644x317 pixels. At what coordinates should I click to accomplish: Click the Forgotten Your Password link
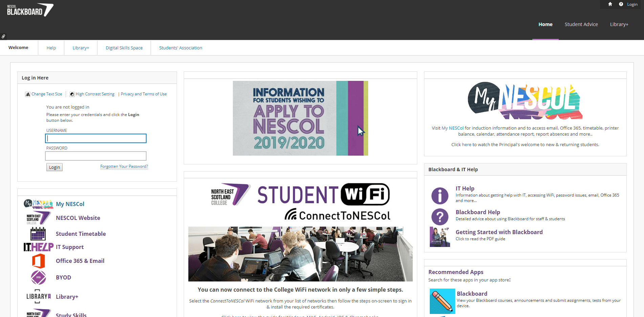[124, 166]
